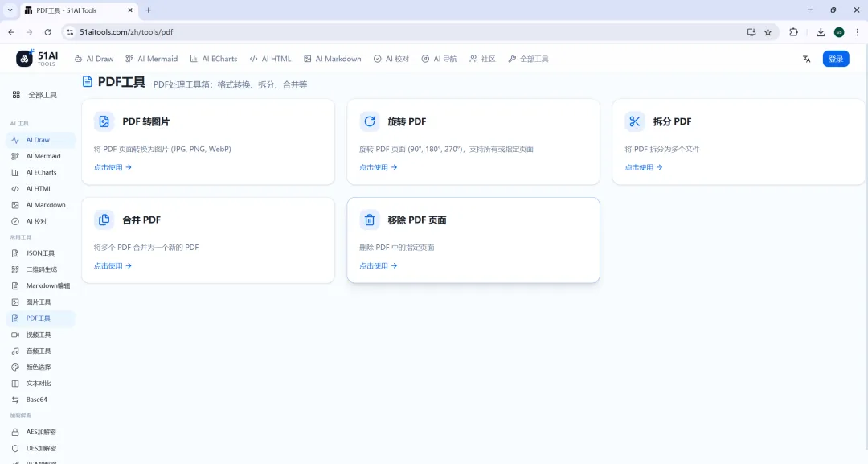The height and width of the screenshot is (464, 868).
Task: Select AI 校对 in the sidebar
Action: 41,221
